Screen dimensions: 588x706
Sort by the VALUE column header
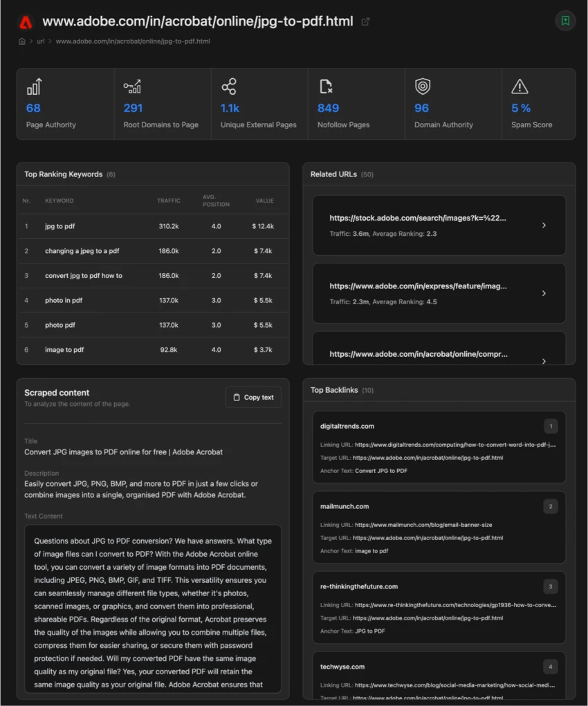[x=264, y=201]
